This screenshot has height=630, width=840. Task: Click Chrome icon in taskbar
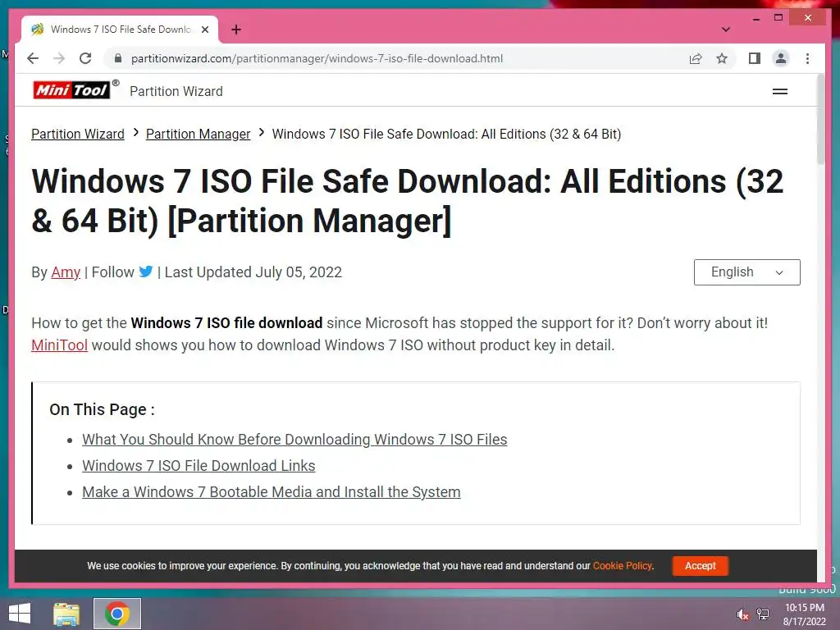click(117, 614)
